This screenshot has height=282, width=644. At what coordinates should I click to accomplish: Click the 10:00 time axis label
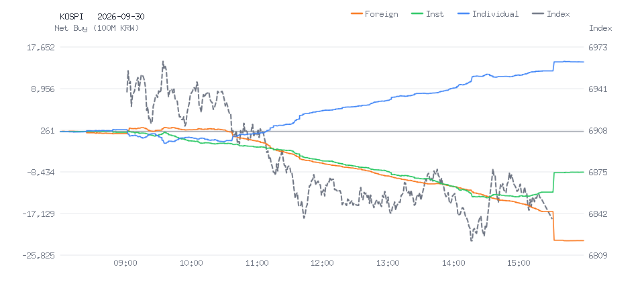pos(191,263)
